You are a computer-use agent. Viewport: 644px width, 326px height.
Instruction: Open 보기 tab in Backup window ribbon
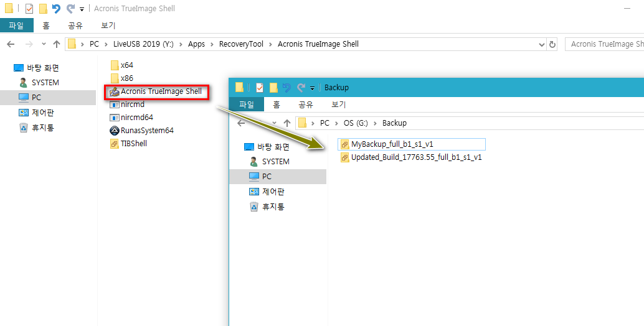(338, 104)
